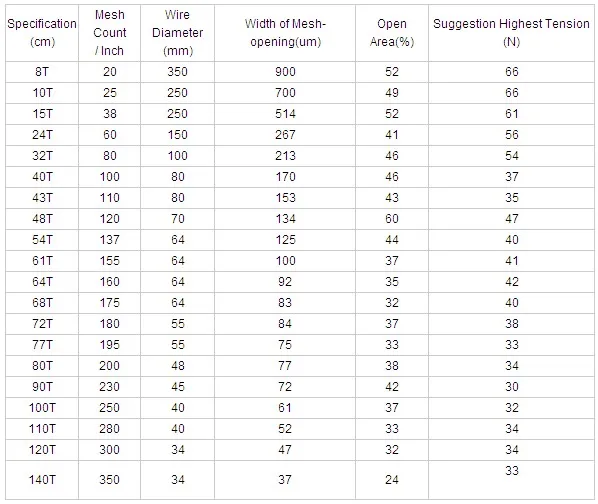Select the 77T specification cell
This screenshot has width=598, height=504.
[42, 345]
